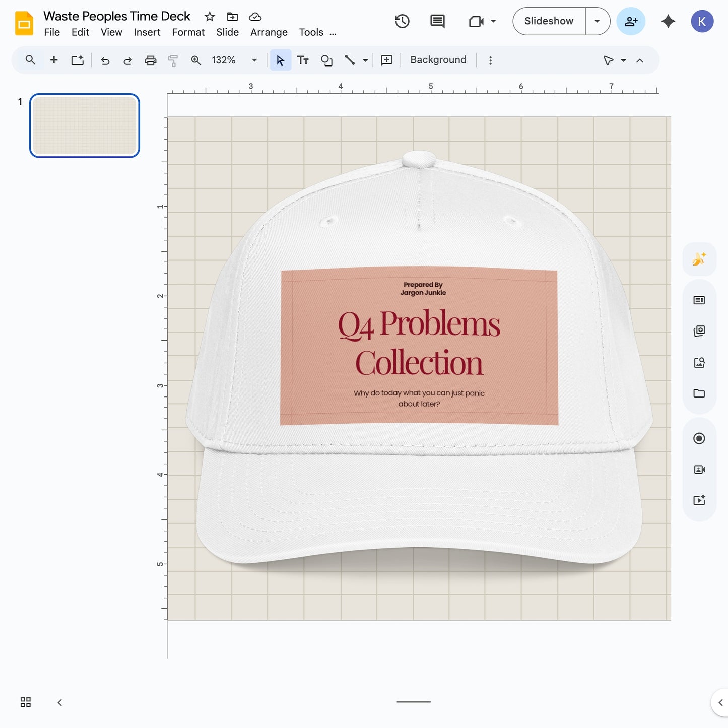This screenshot has height=728, width=728.
Task: Open version history clock icon
Action: 402,21
